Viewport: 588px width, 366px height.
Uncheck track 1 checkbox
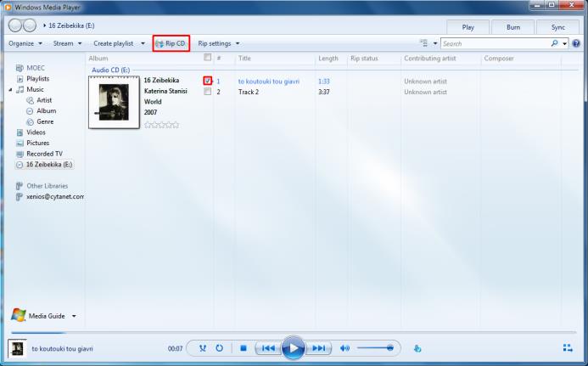click(207, 81)
